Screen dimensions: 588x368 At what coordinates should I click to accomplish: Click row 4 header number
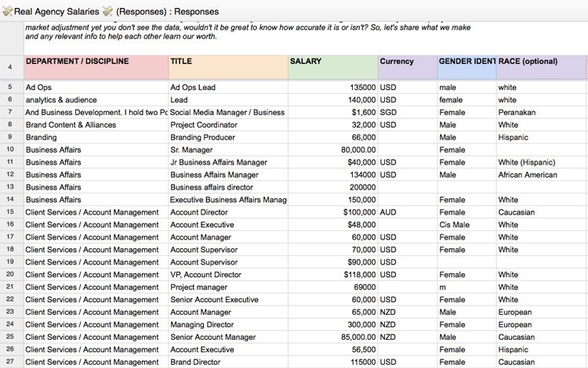point(11,67)
